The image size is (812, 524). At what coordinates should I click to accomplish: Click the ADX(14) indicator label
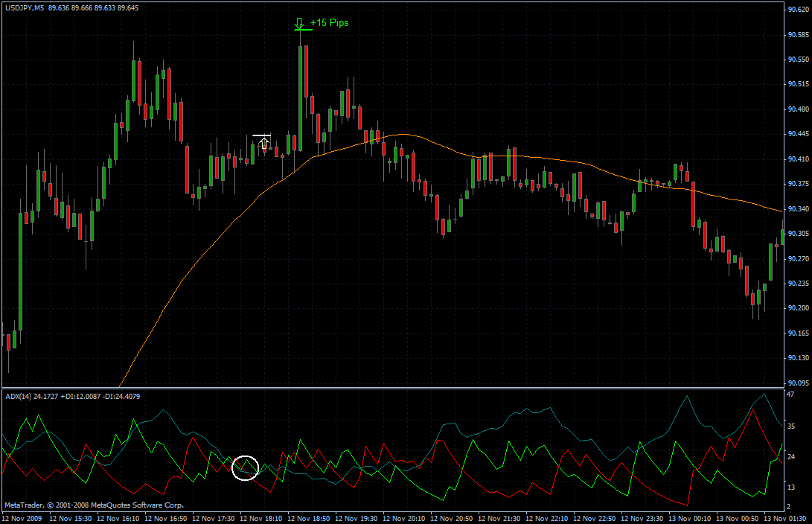[72, 397]
